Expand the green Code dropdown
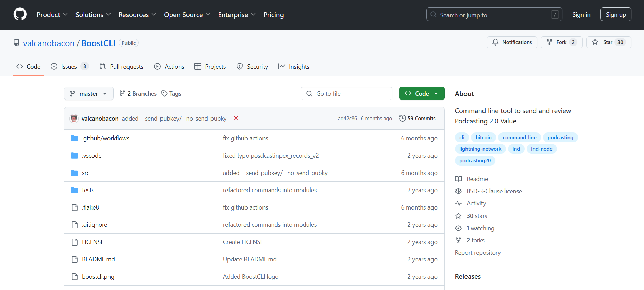This screenshot has height=290, width=644. point(422,94)
